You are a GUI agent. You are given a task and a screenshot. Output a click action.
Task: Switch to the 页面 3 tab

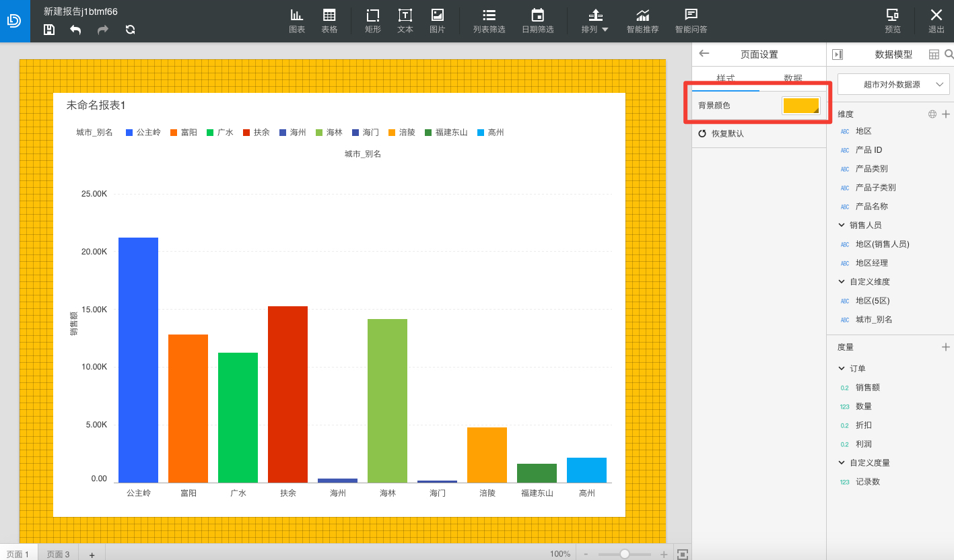pyautogui.click(x=58, y=554)
